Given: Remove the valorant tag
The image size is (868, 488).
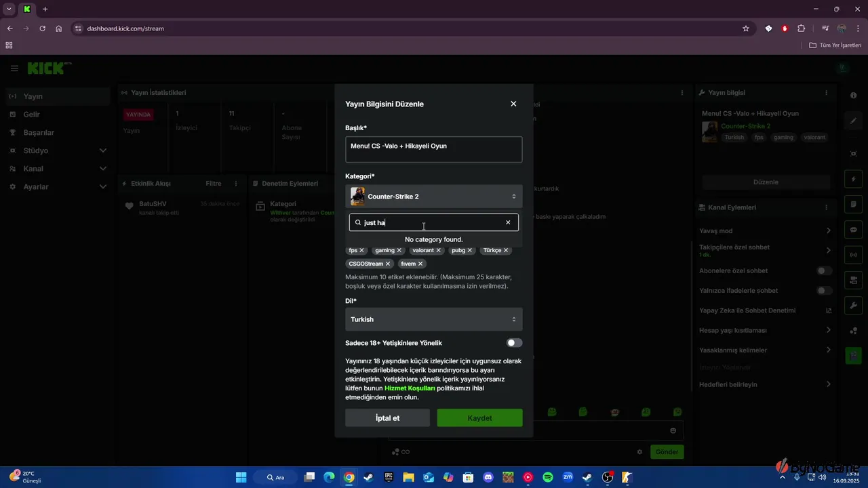Looking at the screenshot, I should click(x=439, y=250).
